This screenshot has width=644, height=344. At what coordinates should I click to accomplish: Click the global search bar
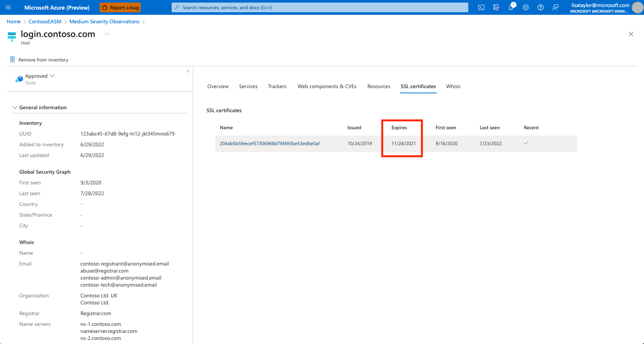(320, 7)
